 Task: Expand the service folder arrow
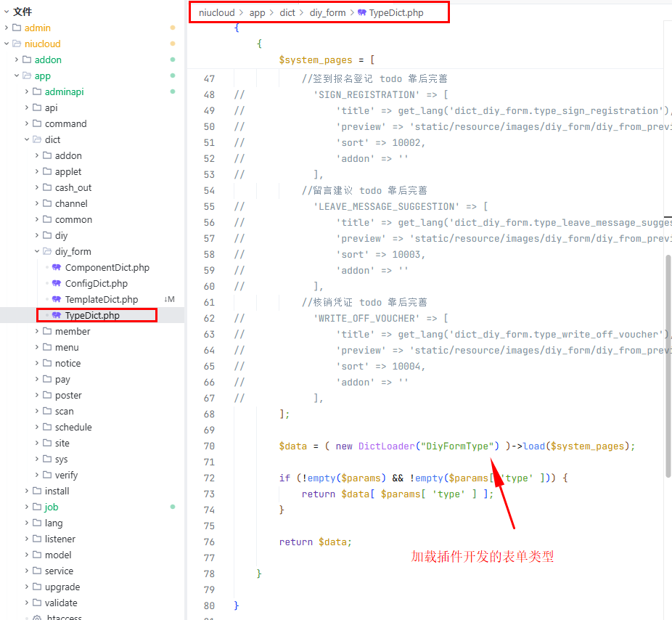click(27, 571)
